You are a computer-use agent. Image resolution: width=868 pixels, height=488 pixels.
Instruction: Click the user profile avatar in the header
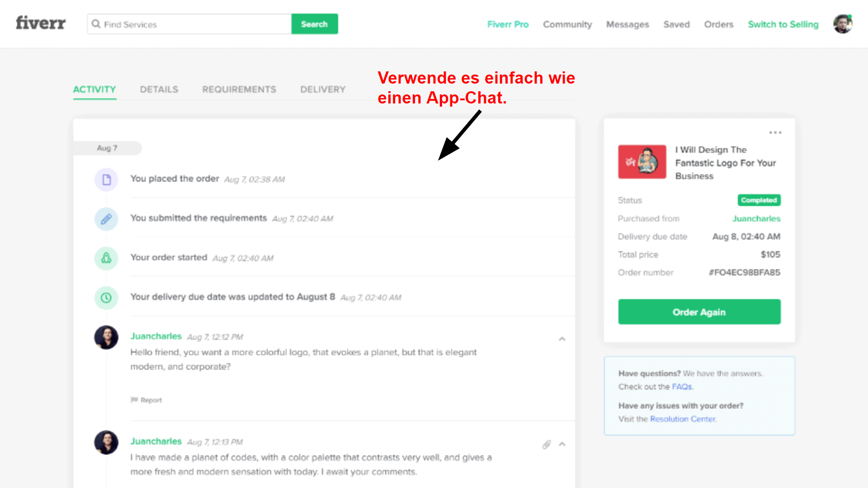[843, 24]
